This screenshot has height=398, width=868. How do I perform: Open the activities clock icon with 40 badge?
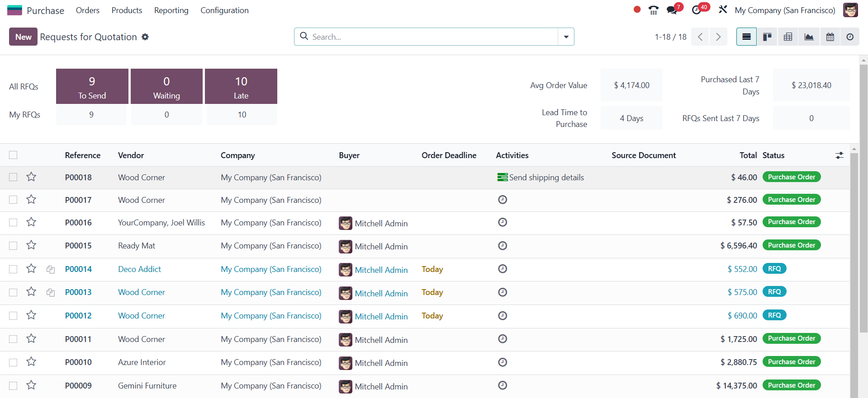pos(697,10)
